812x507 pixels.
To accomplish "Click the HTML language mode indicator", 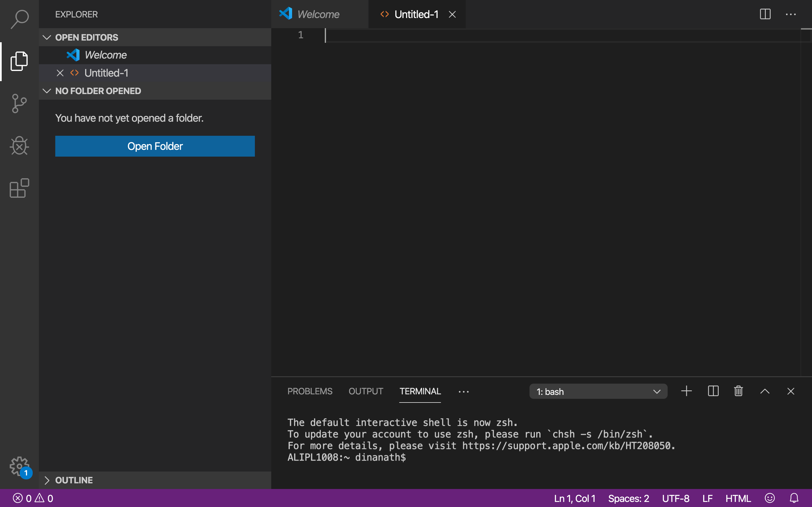I will (738, 498).
